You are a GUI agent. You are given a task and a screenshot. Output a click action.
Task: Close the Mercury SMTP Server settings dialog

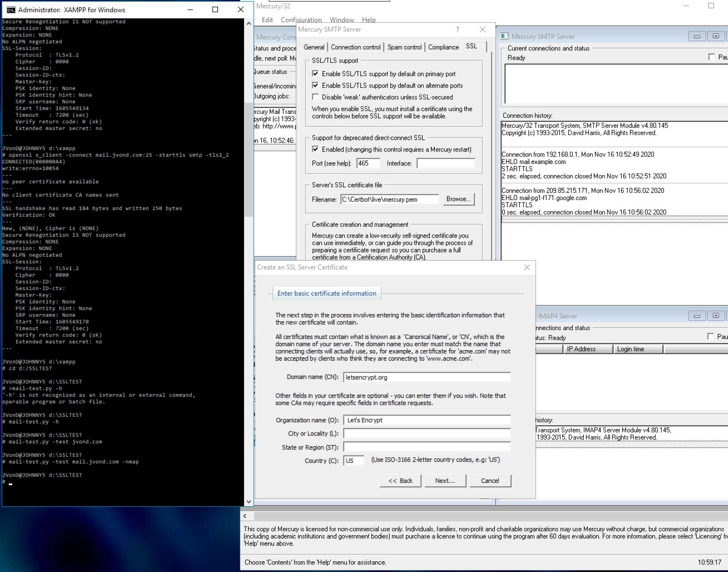coord(483,29)
